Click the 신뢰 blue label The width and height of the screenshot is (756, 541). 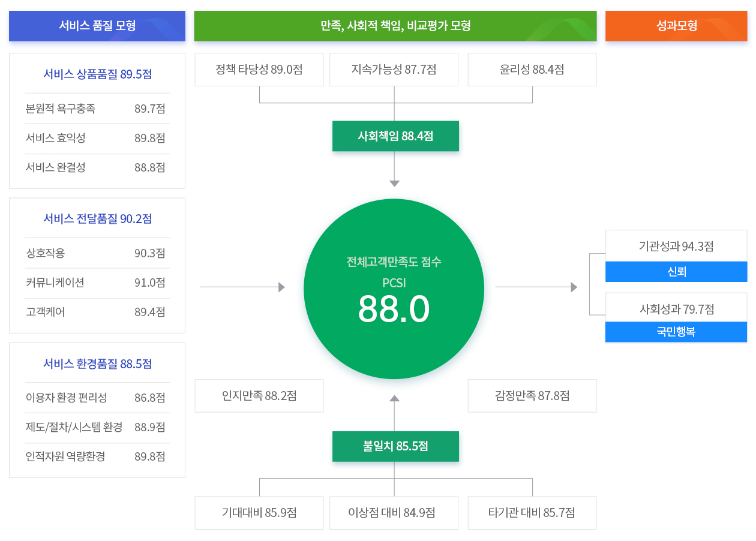[676, 272]
